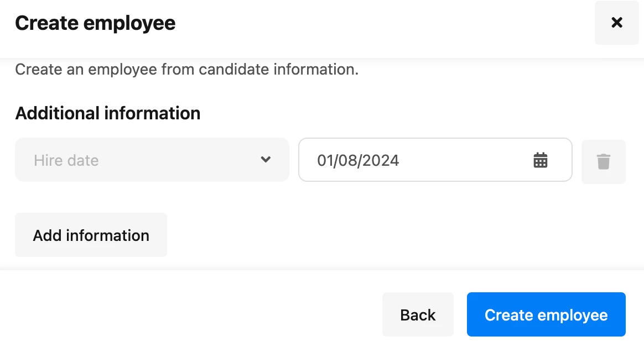Go back using the Back button

tap(418, 314)
